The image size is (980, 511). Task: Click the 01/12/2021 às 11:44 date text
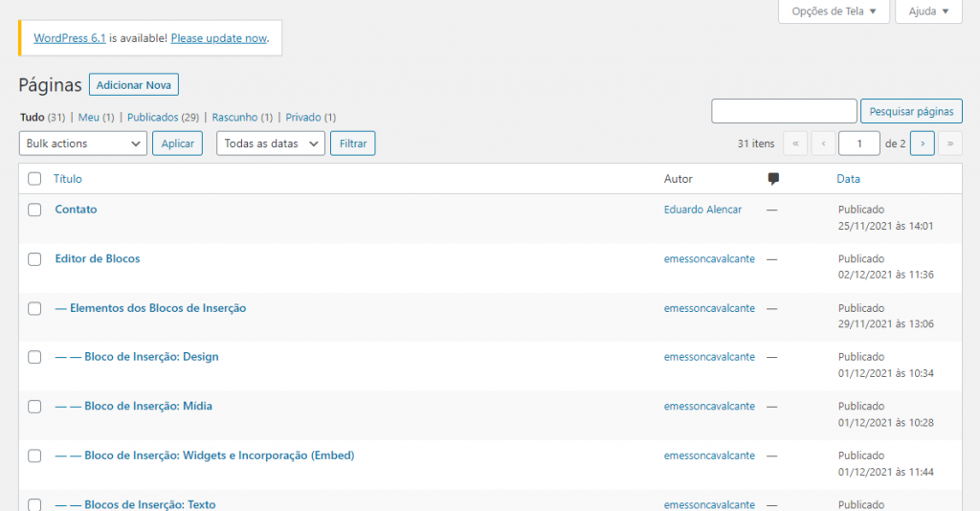pyautogui.click(x=885, y=473)
